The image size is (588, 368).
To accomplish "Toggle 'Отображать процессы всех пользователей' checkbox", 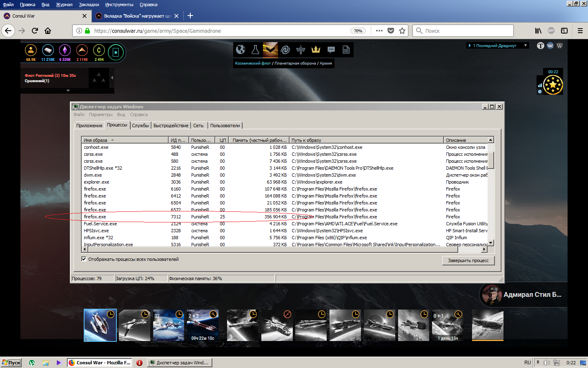I will (84, 259).
